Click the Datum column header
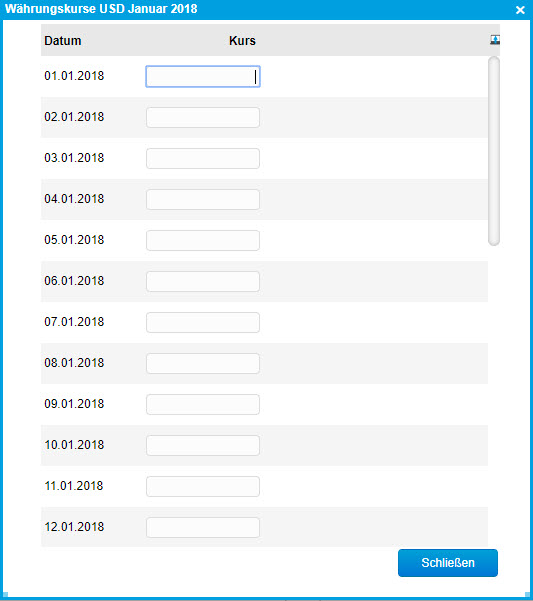 coord(63,41)
